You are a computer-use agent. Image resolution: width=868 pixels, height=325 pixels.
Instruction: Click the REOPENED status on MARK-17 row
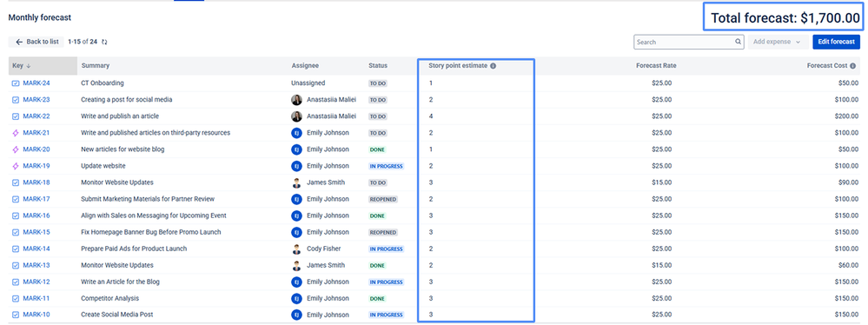click(x=383, y=199)
